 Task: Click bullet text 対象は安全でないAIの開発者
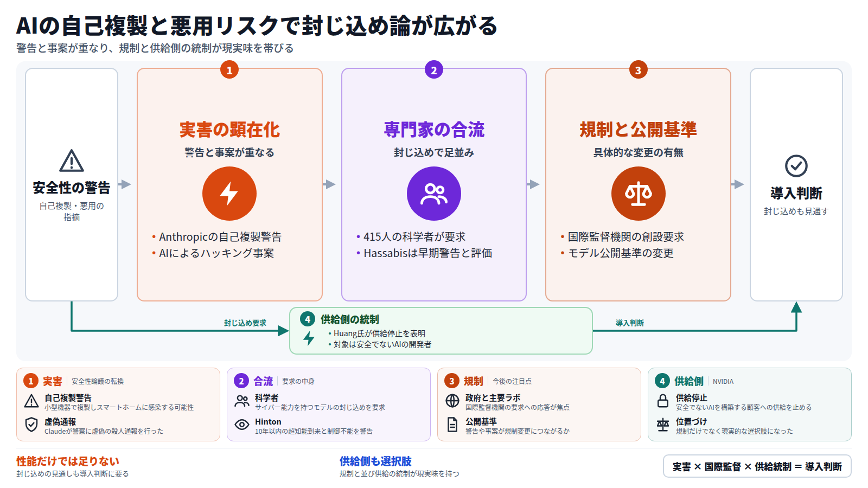pyautogui.click(x=382, y=344)
